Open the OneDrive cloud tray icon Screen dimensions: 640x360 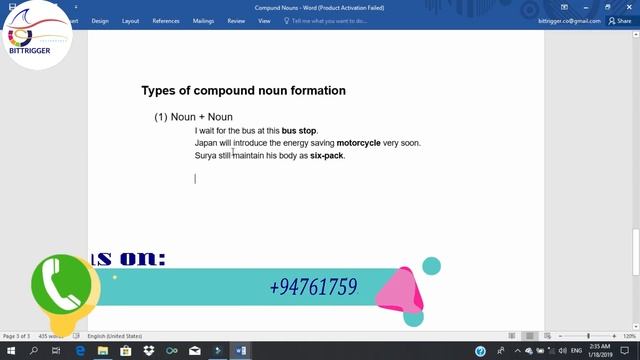tap(529, 351)
